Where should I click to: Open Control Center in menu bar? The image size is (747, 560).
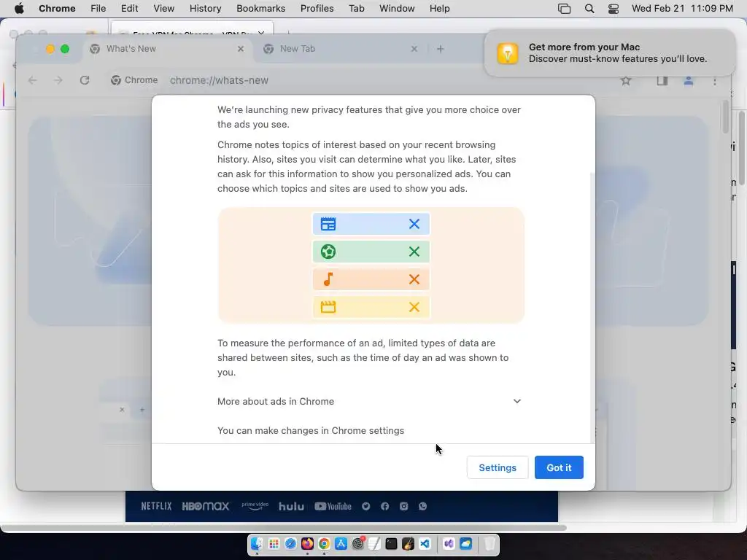tap(614, 8)
